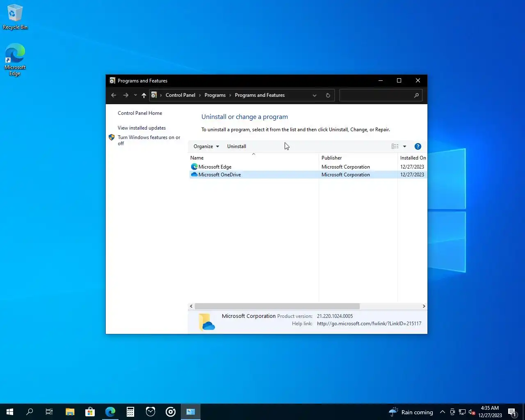Click Programs breadcrumb
The image size is (525, 420).
point(215,95)
